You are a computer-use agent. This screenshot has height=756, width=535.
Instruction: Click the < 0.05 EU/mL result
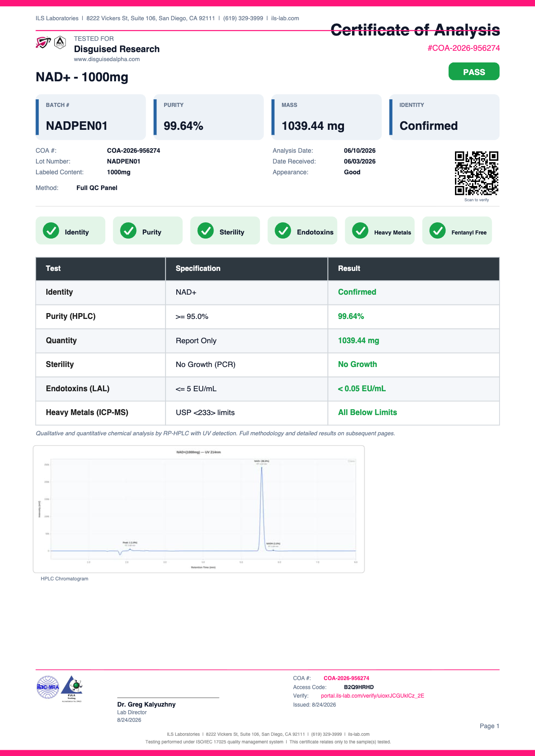click(x=362, y=389)
